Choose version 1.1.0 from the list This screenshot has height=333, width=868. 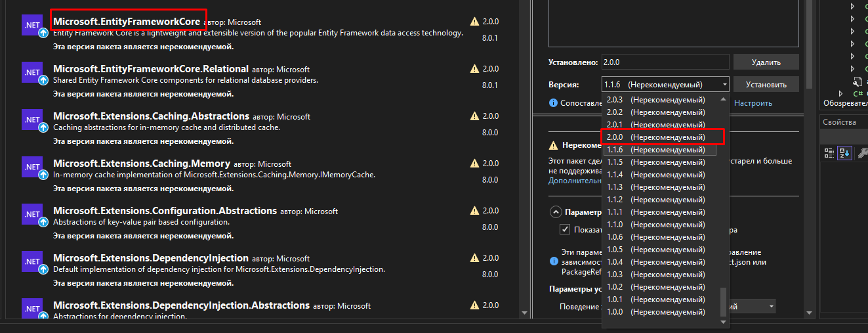[x=661, y=225]
